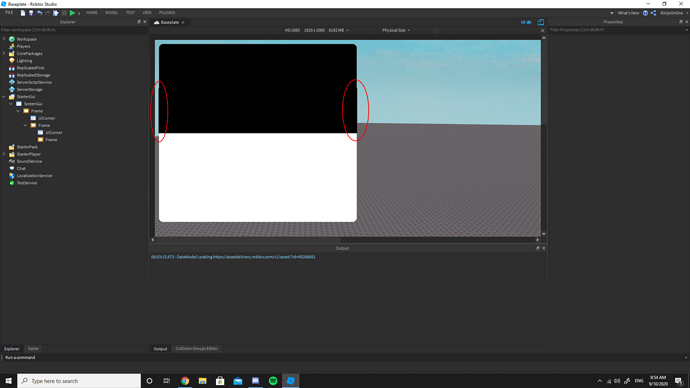Click the asset delivery URL in Output
Image resolution: width=690 pixels, height=388 pixels.
pos(264,257)
